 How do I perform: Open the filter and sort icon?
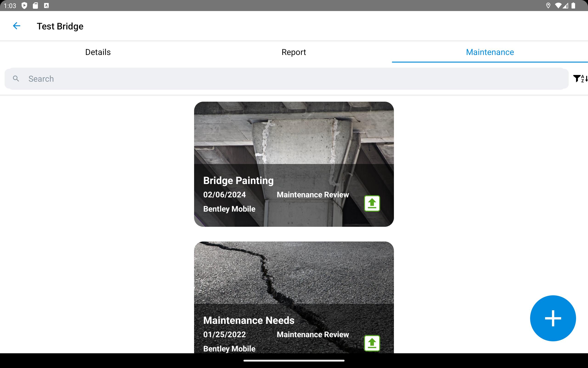(x=580, y=79)
